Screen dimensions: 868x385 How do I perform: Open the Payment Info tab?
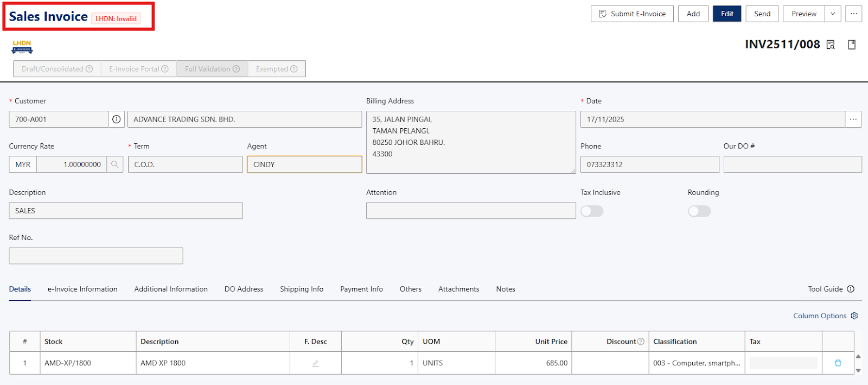click(361, 289)
